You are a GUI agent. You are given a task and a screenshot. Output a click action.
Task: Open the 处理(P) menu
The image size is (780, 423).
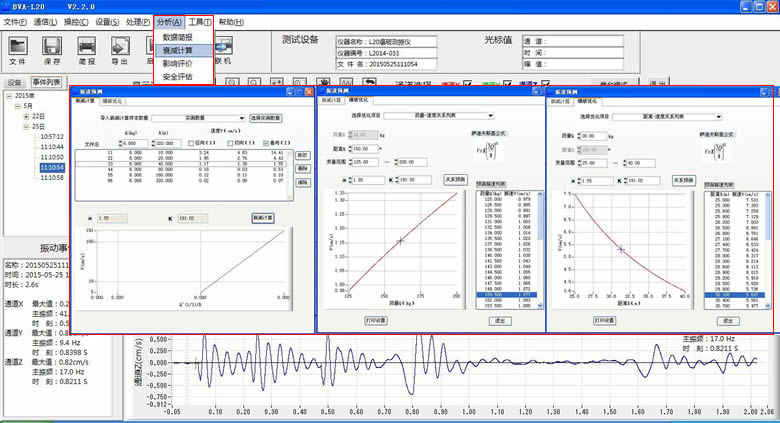138,22
